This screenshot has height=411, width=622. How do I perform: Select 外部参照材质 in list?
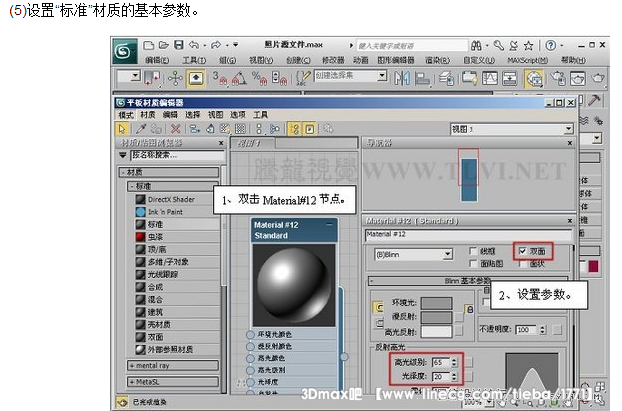pyautogui.click(x=177, y=350)
